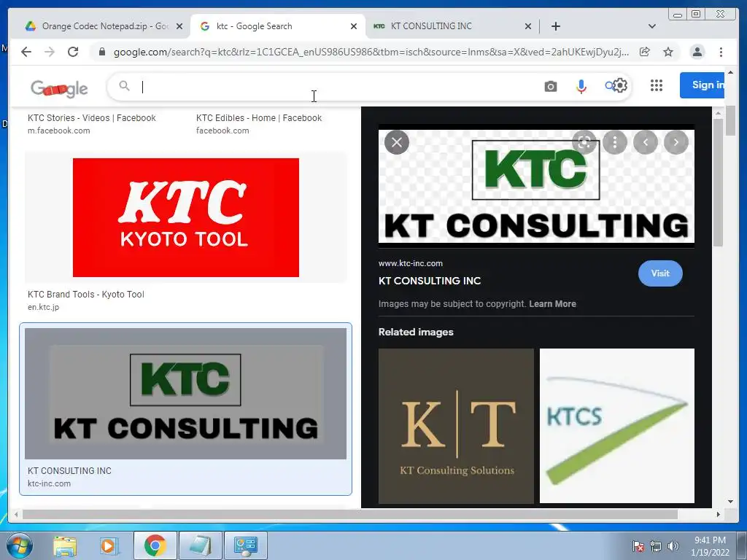Image resolution: width=747 pixels, height=560 pixels.
Task: Close the KT CONSULTING INC tab
Action: [528, 26]
